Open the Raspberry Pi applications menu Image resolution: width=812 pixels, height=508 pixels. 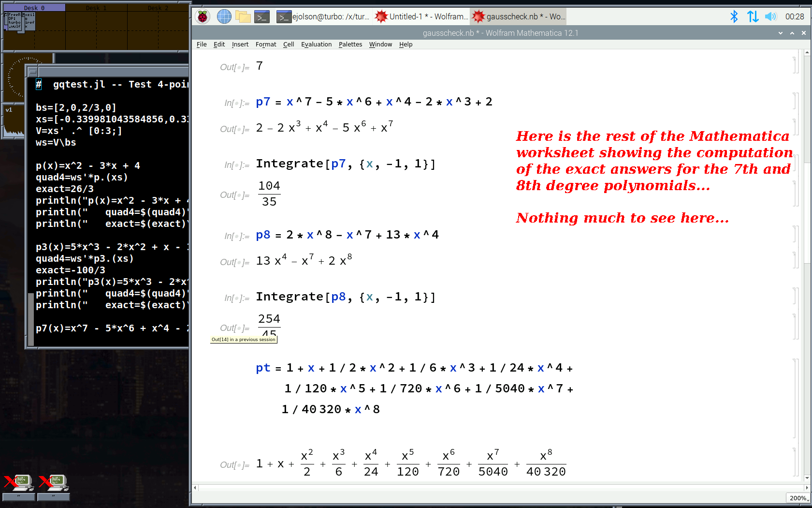click(x=203, y=17)
